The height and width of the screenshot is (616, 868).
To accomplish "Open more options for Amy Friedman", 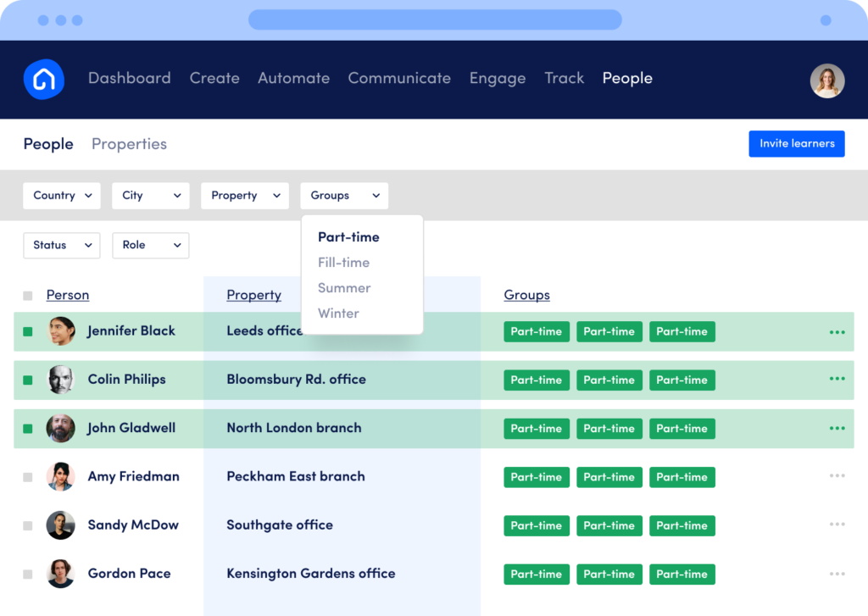I will (x=837, y=476).
